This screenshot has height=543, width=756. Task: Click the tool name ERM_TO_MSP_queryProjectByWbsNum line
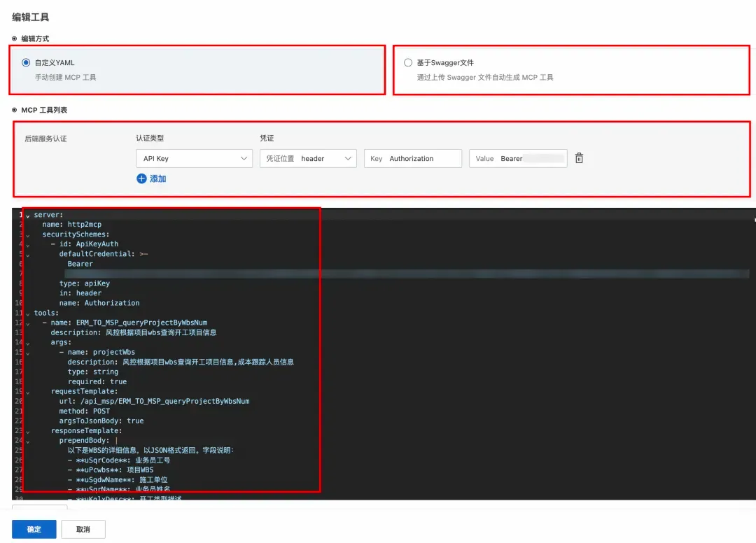(x=125, y=323)
